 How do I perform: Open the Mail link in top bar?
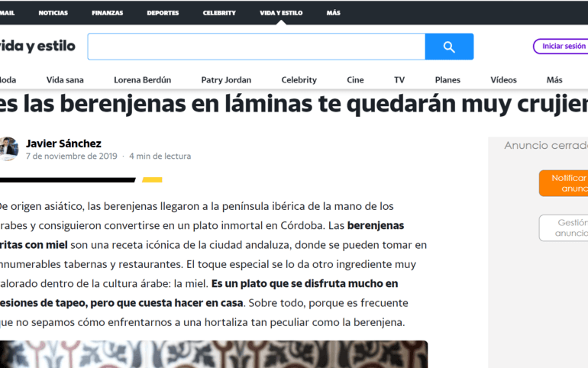coord(7,13)
